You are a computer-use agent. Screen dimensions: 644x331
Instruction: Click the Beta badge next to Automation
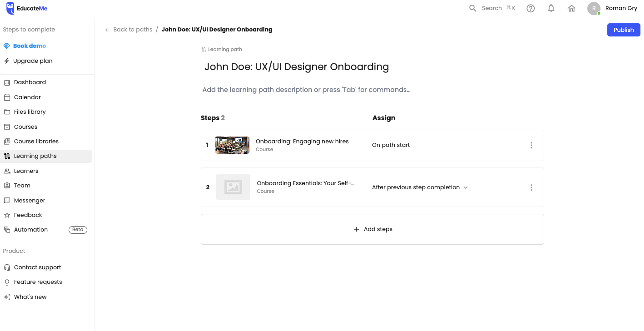(x=78, y=230)
